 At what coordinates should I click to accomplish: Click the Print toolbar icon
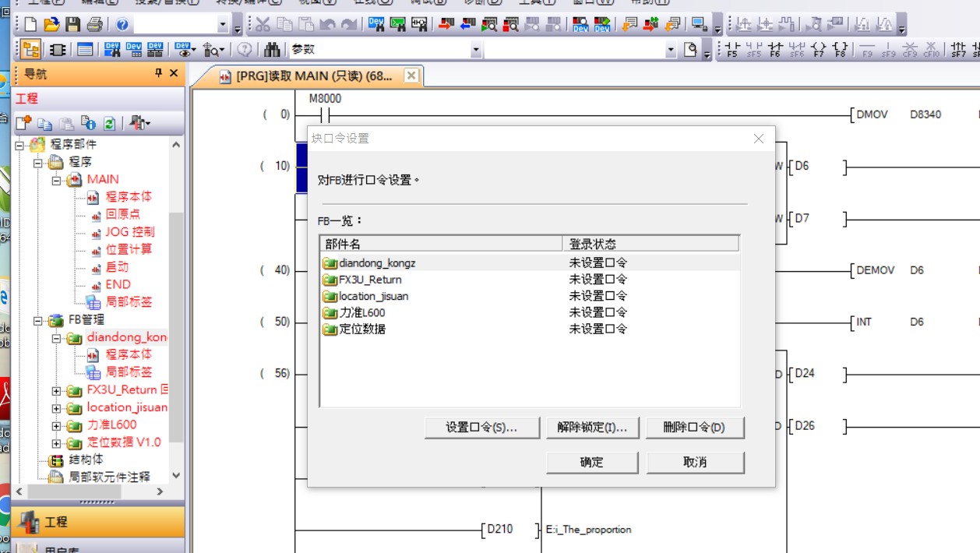[x=94, y=25]
